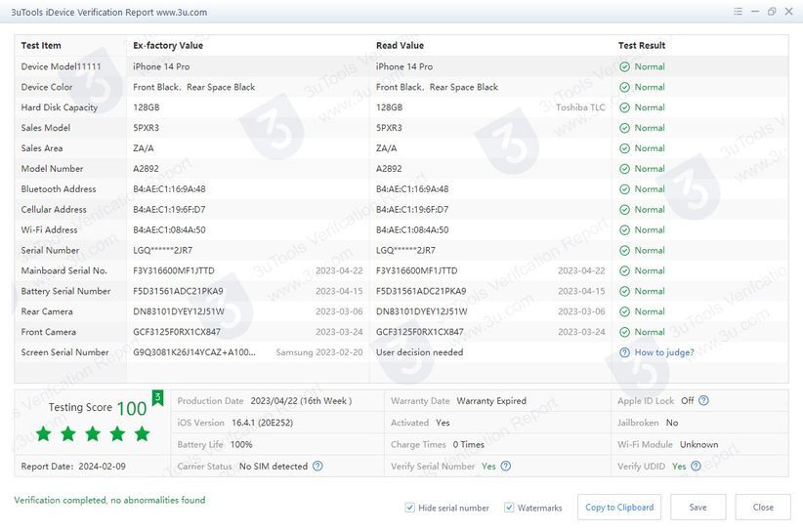Click help icon beside Verify Serial Number
The width and height of the screenshot is (803, 532).
click(505, 467)
